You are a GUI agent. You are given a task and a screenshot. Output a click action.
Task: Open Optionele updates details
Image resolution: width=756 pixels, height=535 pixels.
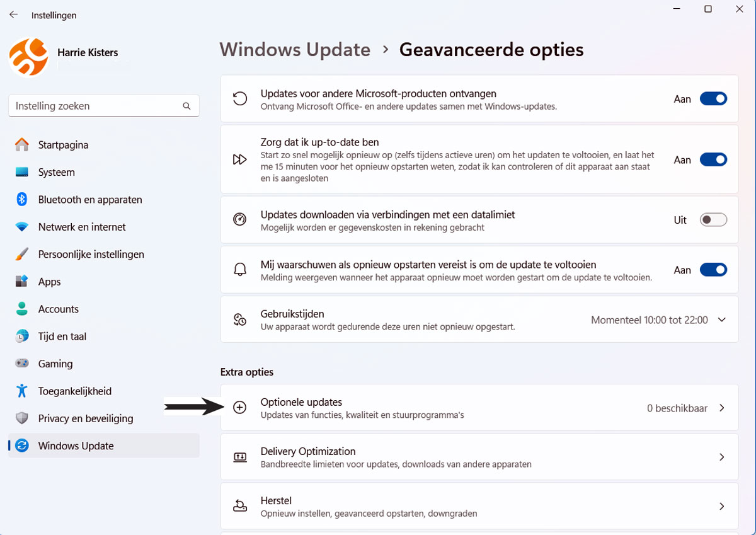[x=721, y=408]
